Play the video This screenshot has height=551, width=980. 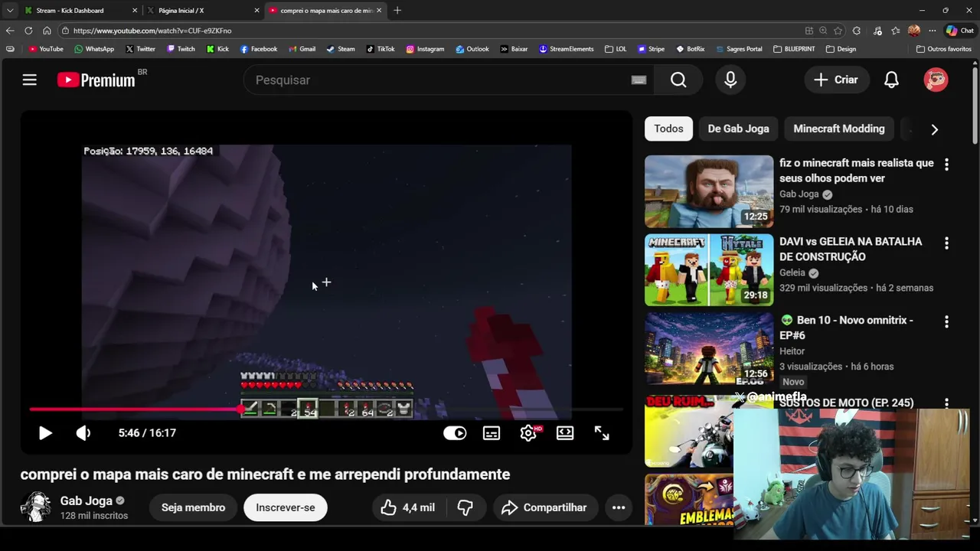45,433
